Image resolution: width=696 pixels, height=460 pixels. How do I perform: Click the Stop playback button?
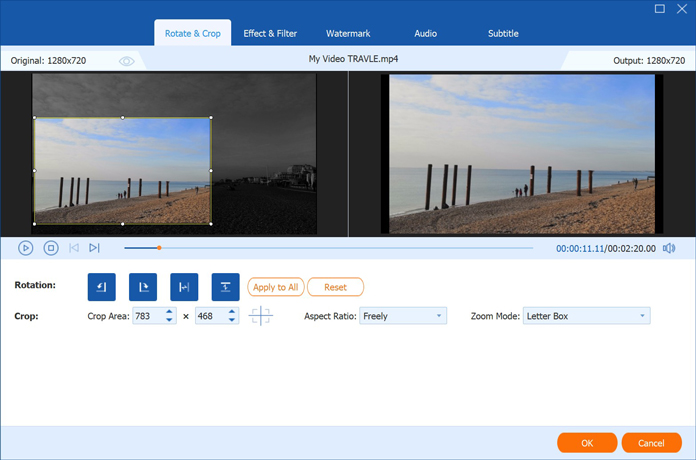pyautogui.click(x=51, y=248)
